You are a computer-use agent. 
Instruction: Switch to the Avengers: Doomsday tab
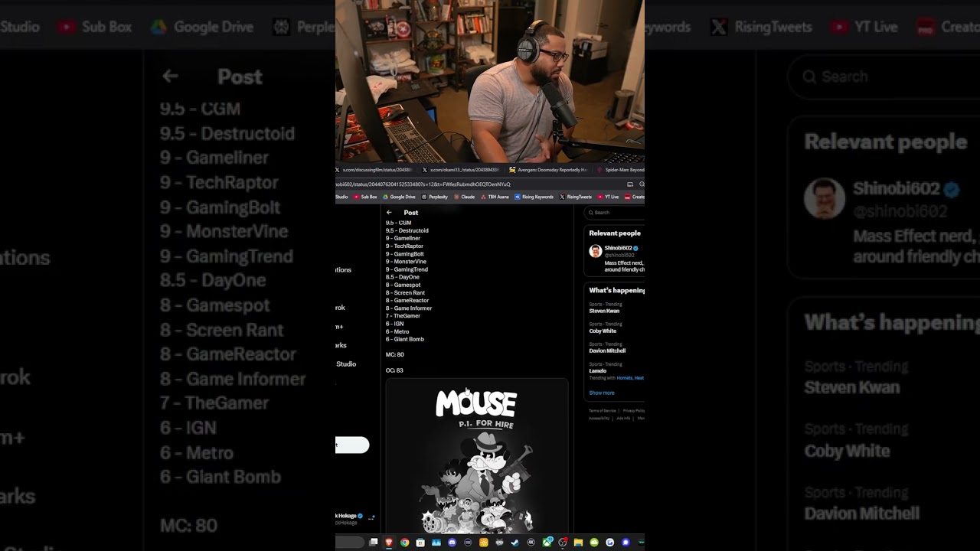[548, 170]
